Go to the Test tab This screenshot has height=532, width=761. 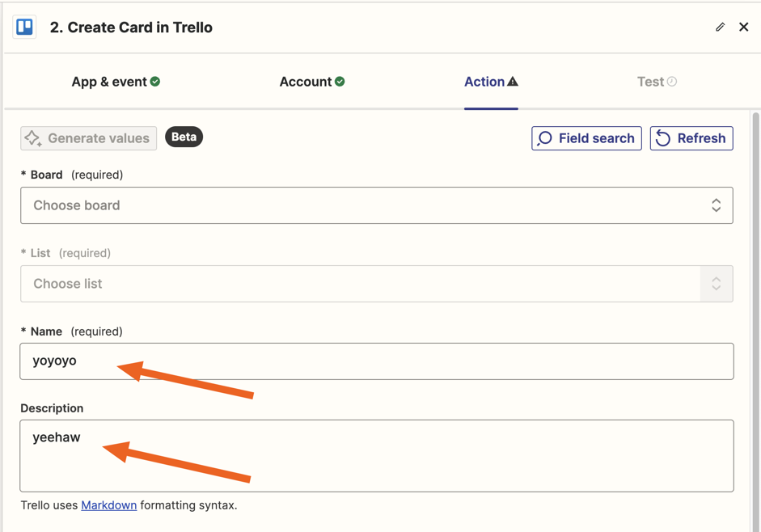point(657,82)
